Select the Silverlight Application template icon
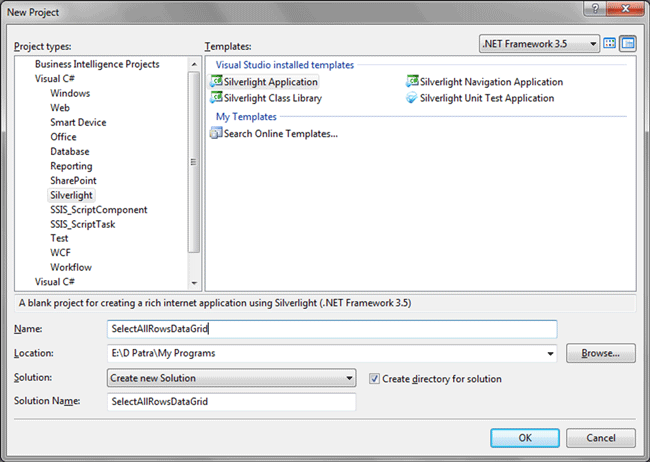Image resolution: width=650 pixels, height=462 pixels. [x=216, y=82]
